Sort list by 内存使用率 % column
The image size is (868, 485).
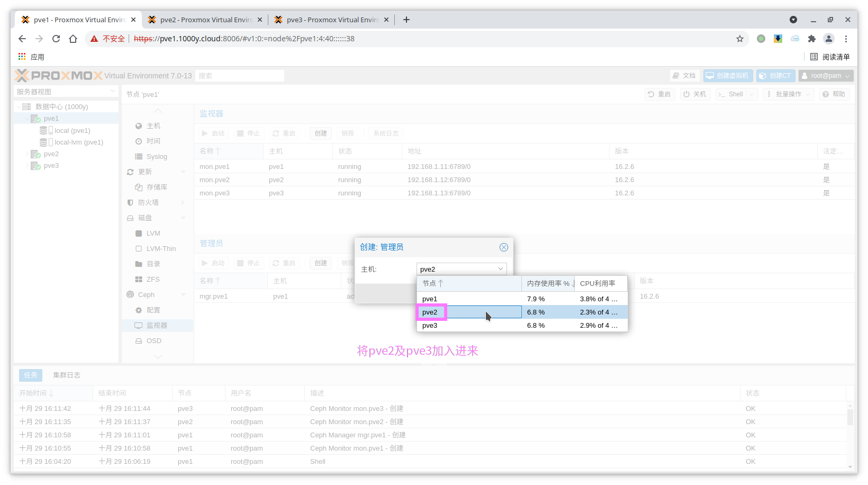pyautogui.click(x=548, y=284)
